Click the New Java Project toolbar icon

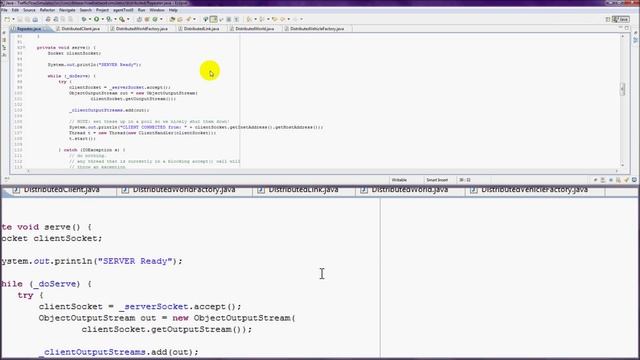tap(139, 19)
